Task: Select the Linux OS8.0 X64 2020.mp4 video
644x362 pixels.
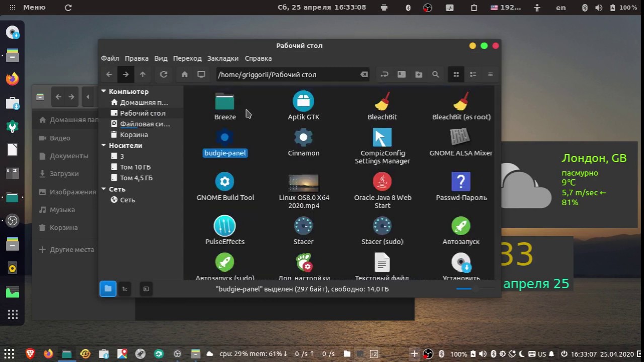Action: click(303, 191)
